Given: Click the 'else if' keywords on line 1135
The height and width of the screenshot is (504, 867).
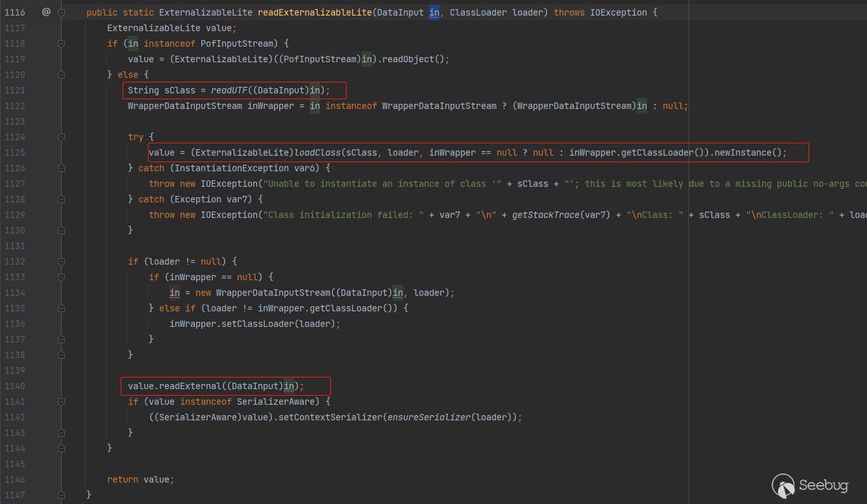Looking at the screenshot, I should (x=177, y=308).
